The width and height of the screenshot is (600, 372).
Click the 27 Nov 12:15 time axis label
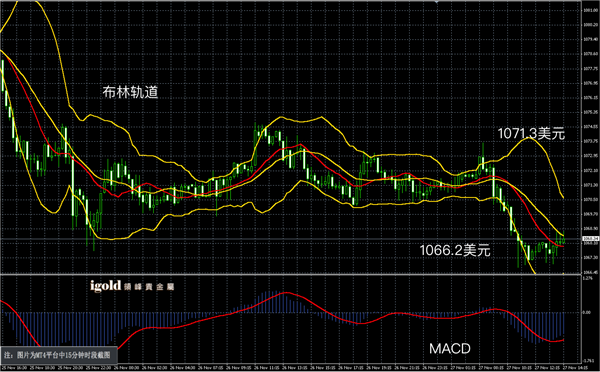tap(548, 368)
